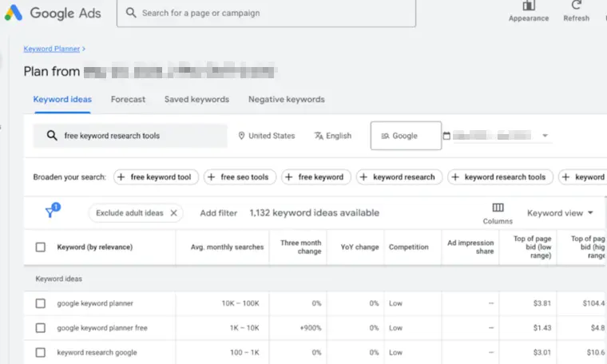Image resolution: width=607 pixels, height=364 pixels.
Task: Click magnifier icon in keyword search box
Action: coord(52,136)
